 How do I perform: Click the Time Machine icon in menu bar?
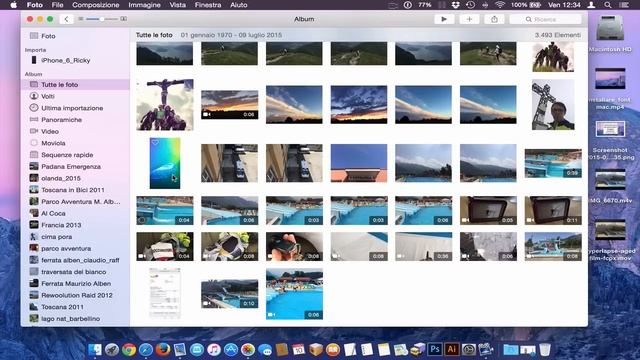tap(470, 5)
